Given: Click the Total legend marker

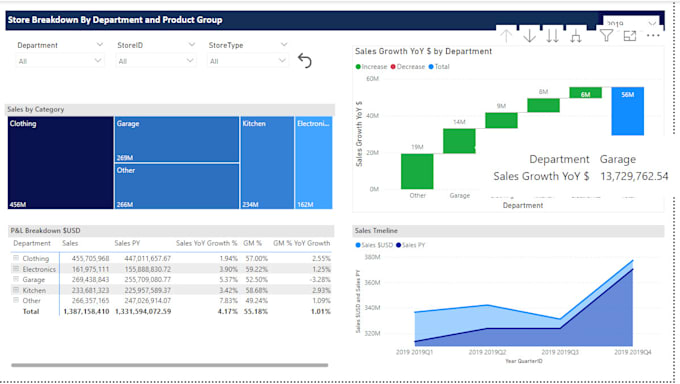Looking at the screenshot, I should click(x=431, y=67).
